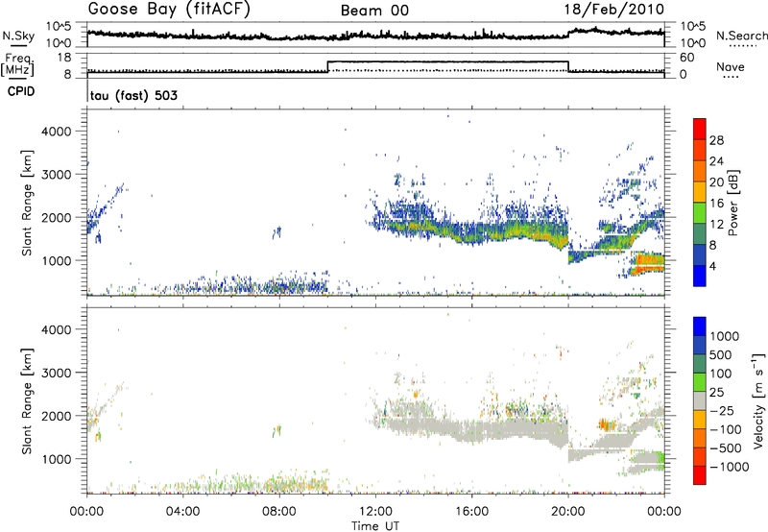Click the date "18/Feb/2010"

tap(614, 10)
